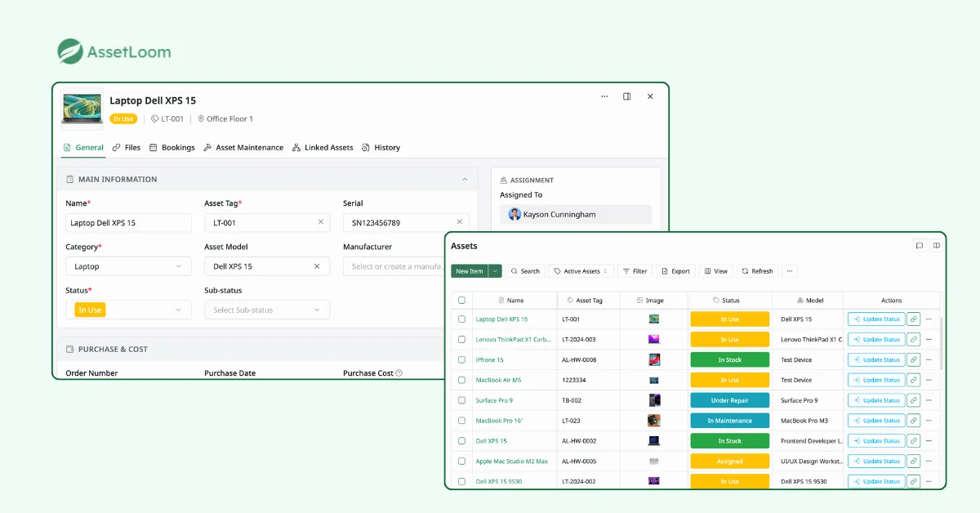Click the Laptop Dell XPS 15 header thumbnail
This screenshot has width=980, height=513.
click(82, 109)
